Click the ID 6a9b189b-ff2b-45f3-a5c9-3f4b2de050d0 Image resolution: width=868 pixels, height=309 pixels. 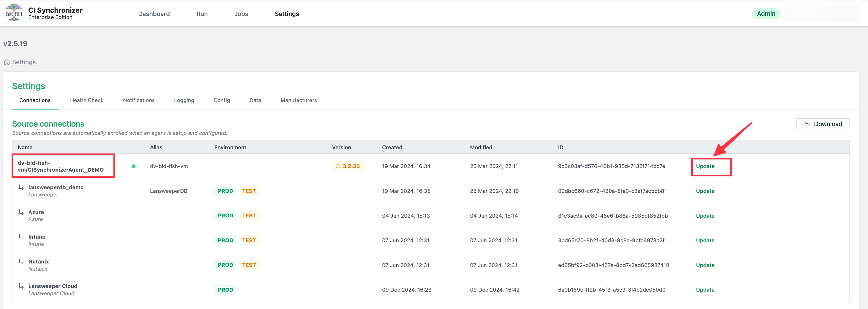point(612,290)
